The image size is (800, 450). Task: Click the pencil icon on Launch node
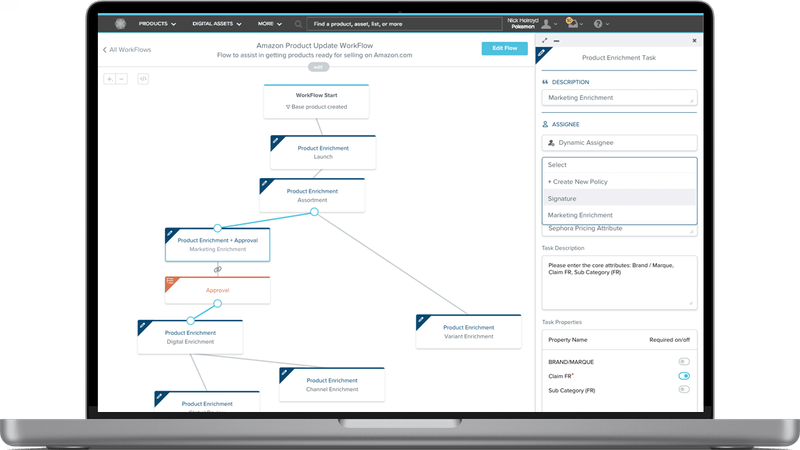[x=276, y=141]
